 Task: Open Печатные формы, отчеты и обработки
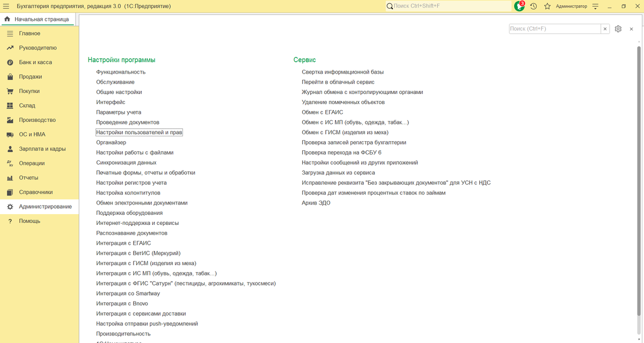145,173
